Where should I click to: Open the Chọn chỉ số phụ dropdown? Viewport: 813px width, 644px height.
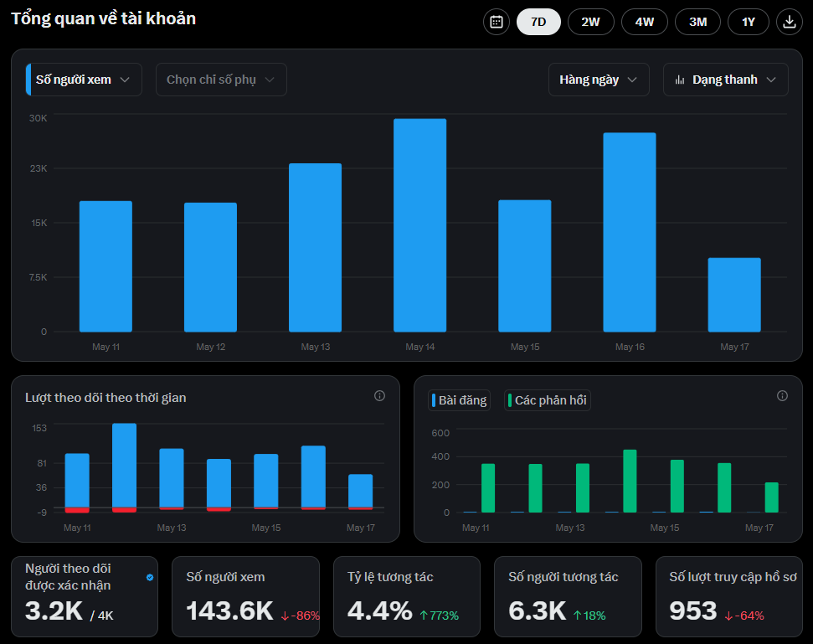221,80
